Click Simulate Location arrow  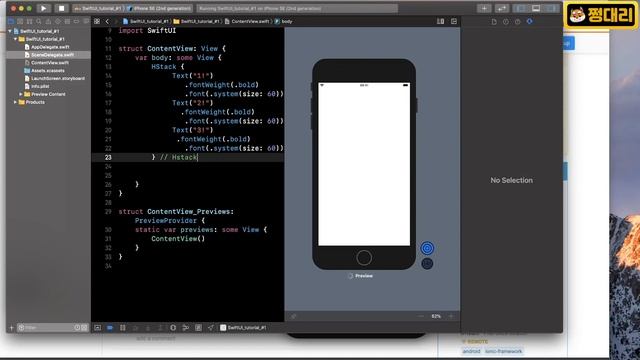(211, 328)
